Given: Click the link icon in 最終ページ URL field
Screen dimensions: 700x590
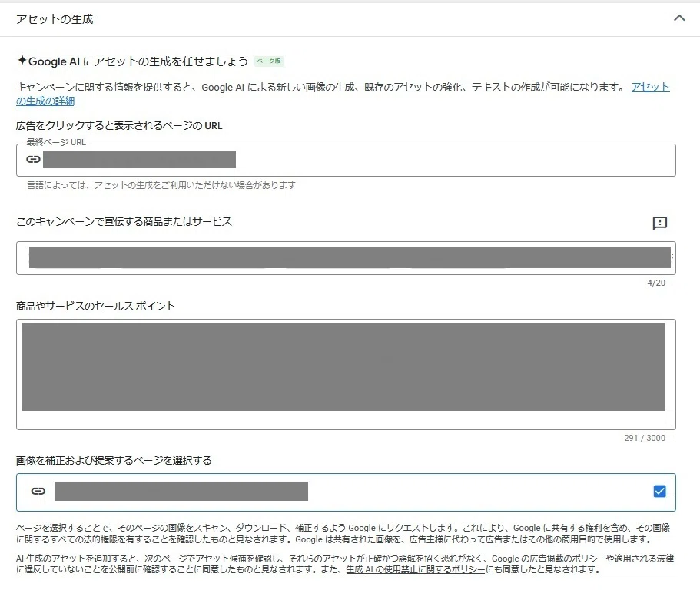Looking at the screenshot, I should [x=33, y=159].
